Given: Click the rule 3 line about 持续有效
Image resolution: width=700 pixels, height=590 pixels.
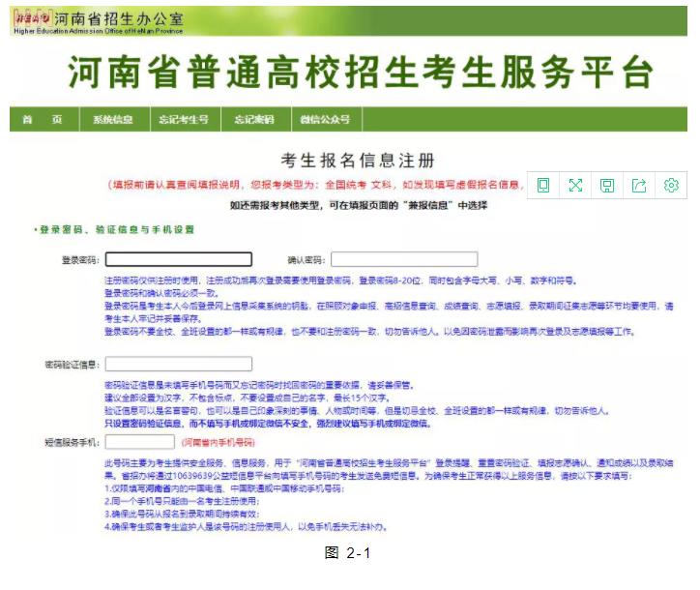Looking at the screenshot, I should pos(182,514).
